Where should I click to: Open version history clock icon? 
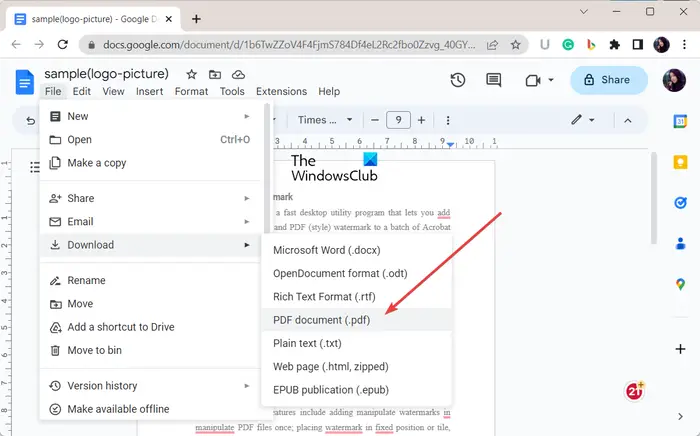458,80
